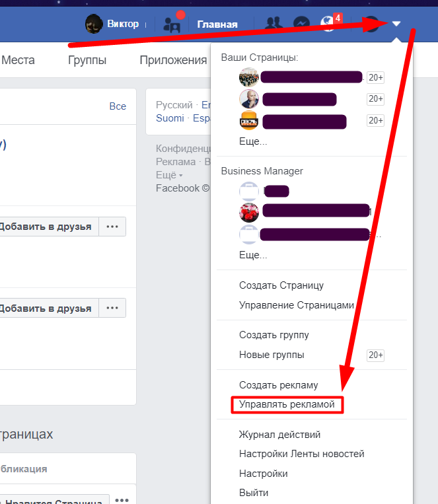Select Русский language
Viewport: 438px width, 504px height.
174,105
